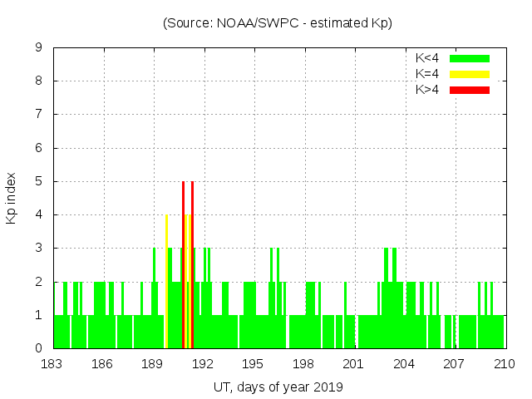Click the 183 tick label on the x-axis
The width and height of the screenshot is (532, 399).
pyautogui.click(x=53, y=364)
